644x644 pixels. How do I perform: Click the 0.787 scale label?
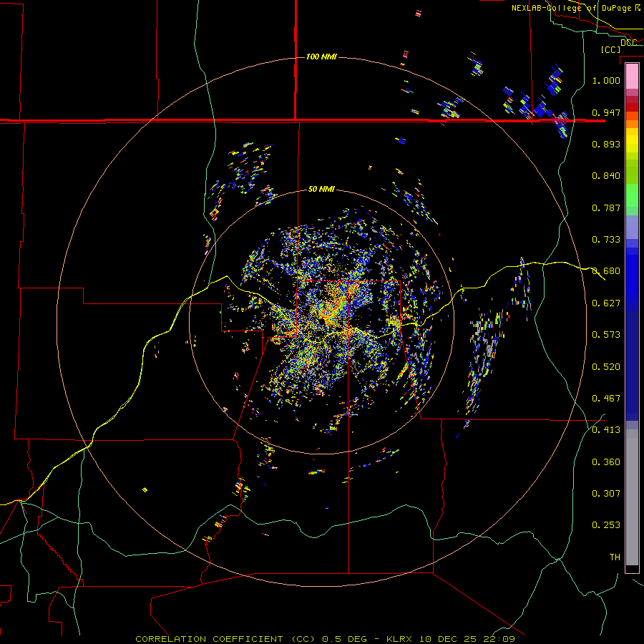(606, 208)
